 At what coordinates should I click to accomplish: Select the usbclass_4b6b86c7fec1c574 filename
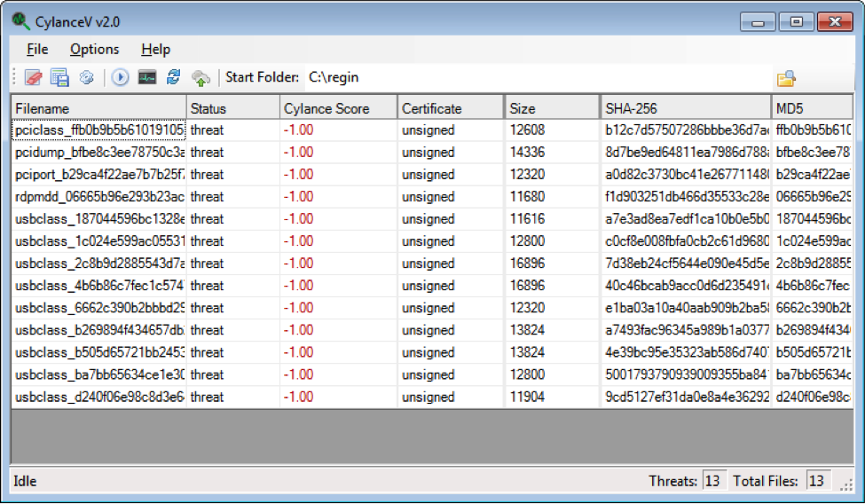tap(100, 286)
